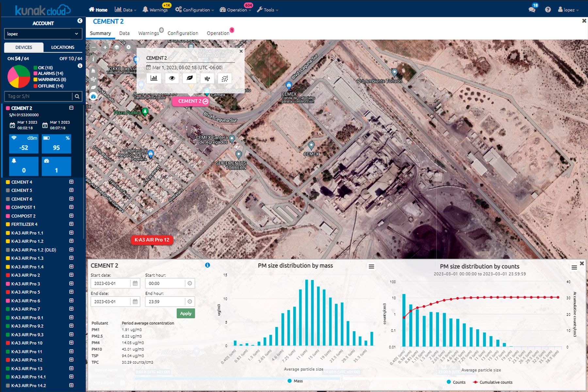Screen dimensions: 588x392
Task: Close the CEMENT 2 map popup
Action: point(241,51)
